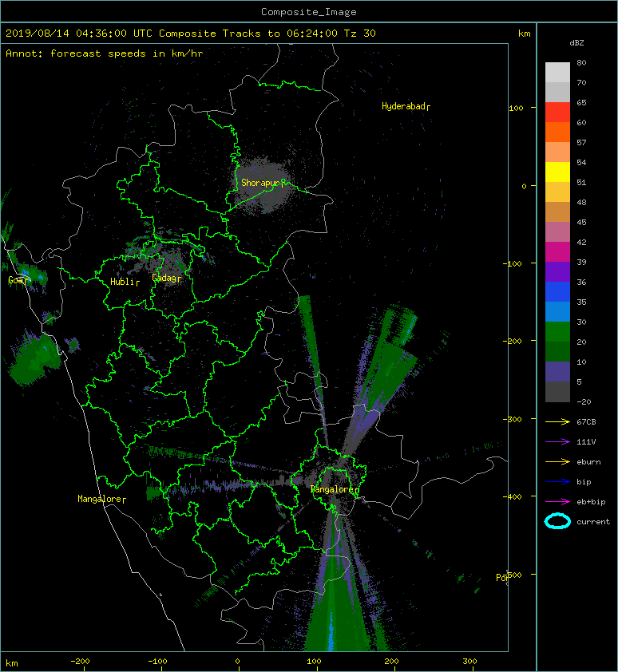
Task: Click the white 80 dBZ color swatch
Action: 557,72
